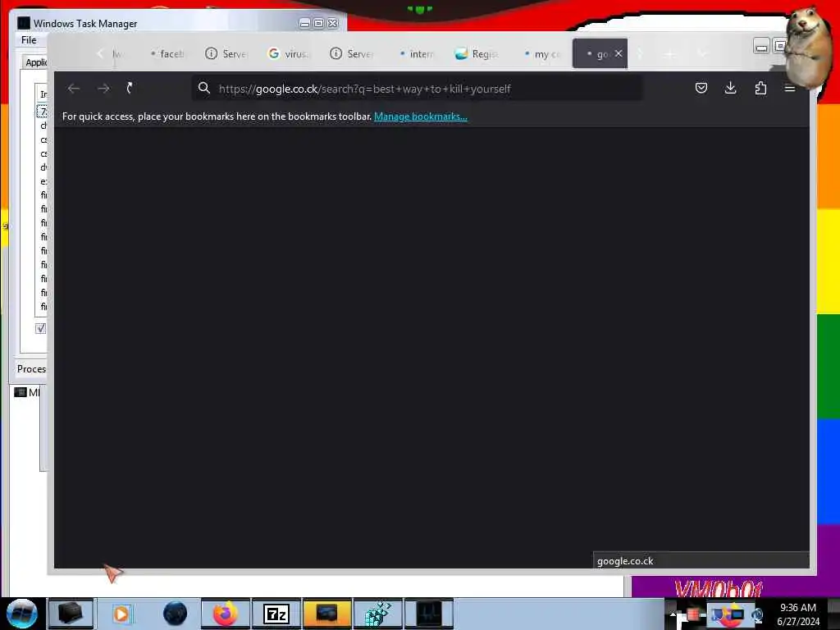Screen dimensions: 840x630
Task: Toggle the checkbox in Task Manager window
Action: [x=41, y=328]
